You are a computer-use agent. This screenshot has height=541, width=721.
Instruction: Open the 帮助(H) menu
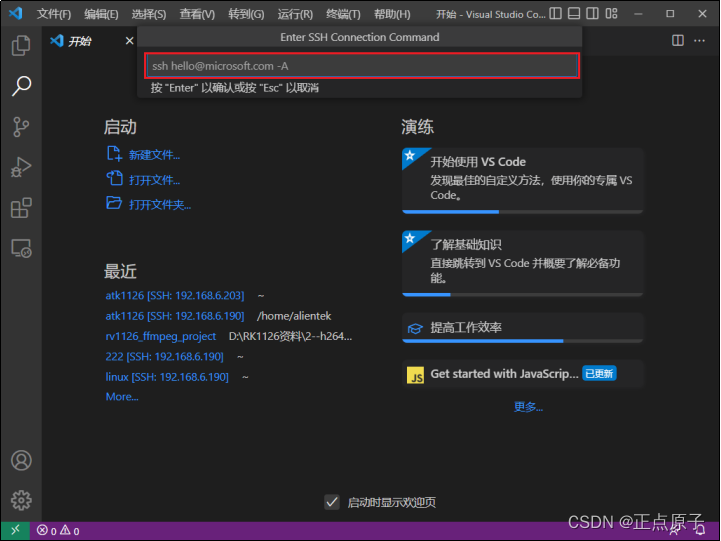click(x=392, y=14)
